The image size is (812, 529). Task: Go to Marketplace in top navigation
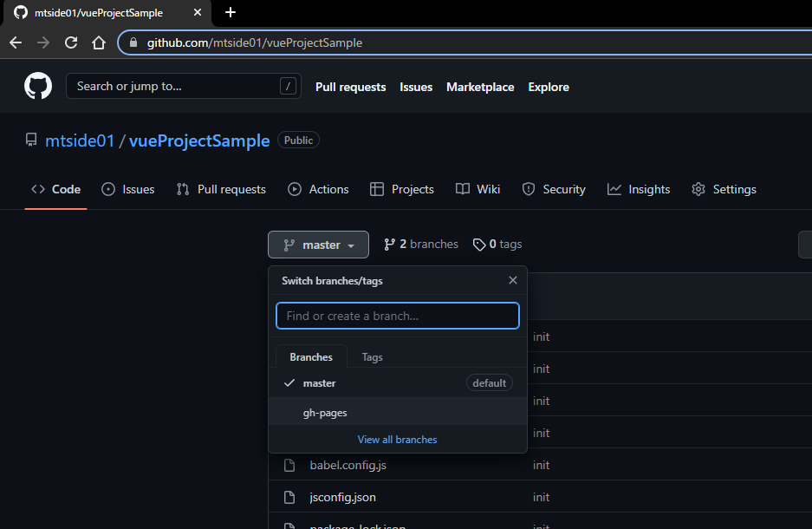480,87
